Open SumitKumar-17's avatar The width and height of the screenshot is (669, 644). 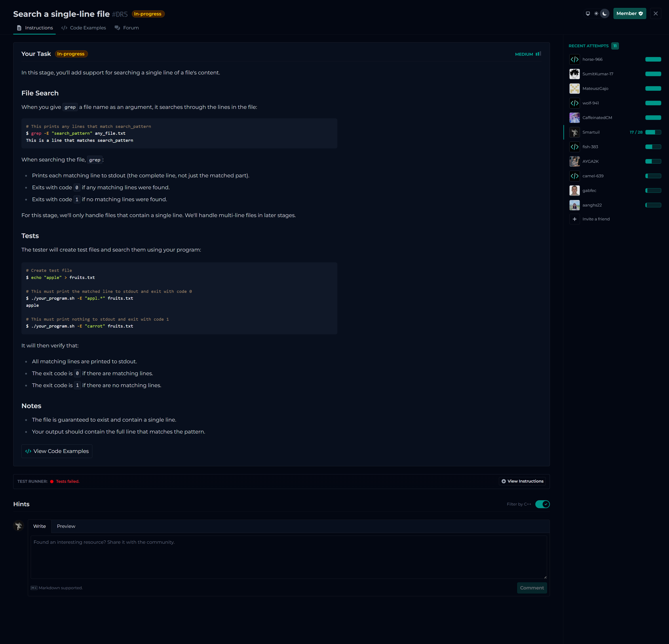(x=574, y=74)
